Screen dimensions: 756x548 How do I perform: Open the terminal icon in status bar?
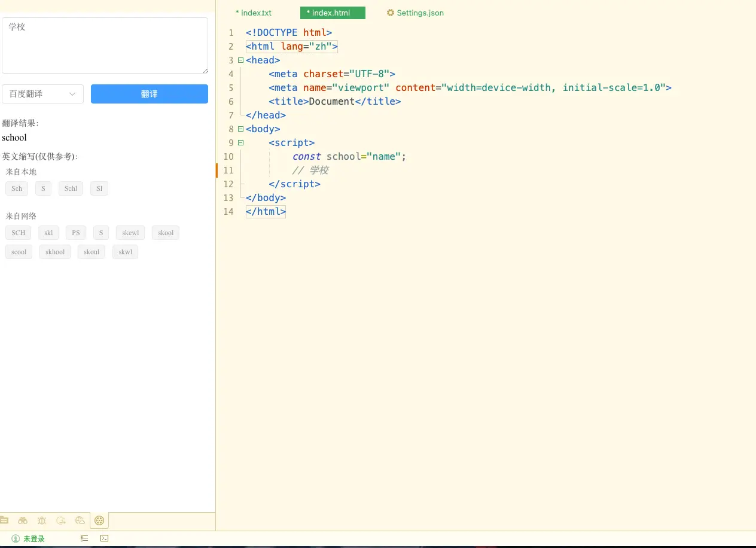click(104, 538)
